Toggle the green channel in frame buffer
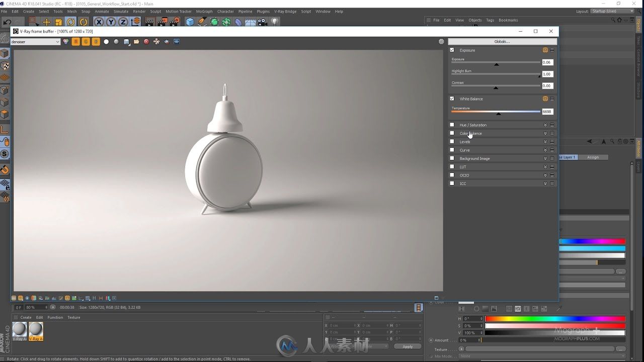The image size is (644, 362). coord(86,42)
